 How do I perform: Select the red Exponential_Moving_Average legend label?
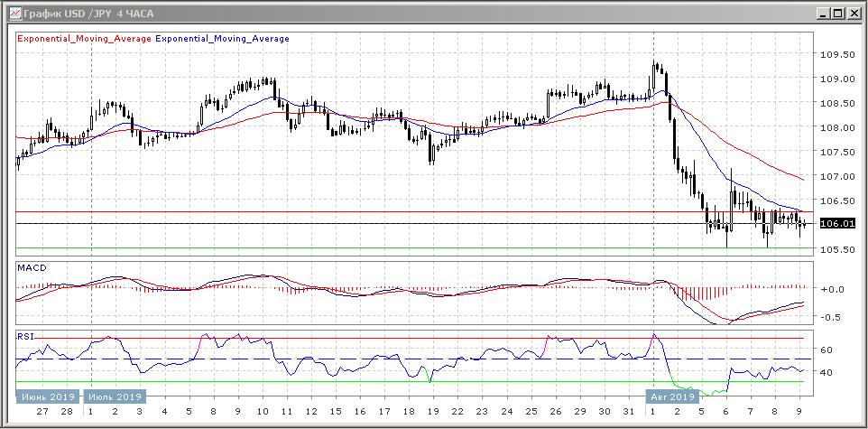click(x=85, y=39)
